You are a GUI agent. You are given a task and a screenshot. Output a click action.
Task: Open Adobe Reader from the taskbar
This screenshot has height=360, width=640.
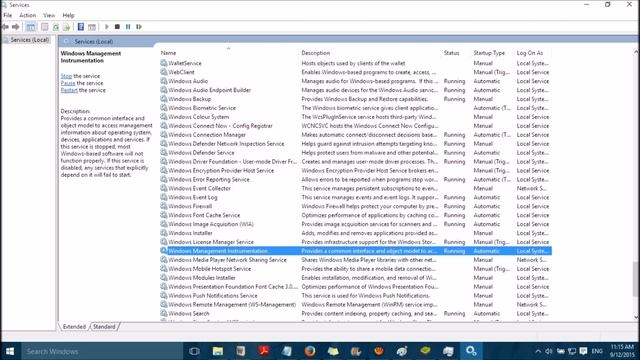(x=264, y=351)
